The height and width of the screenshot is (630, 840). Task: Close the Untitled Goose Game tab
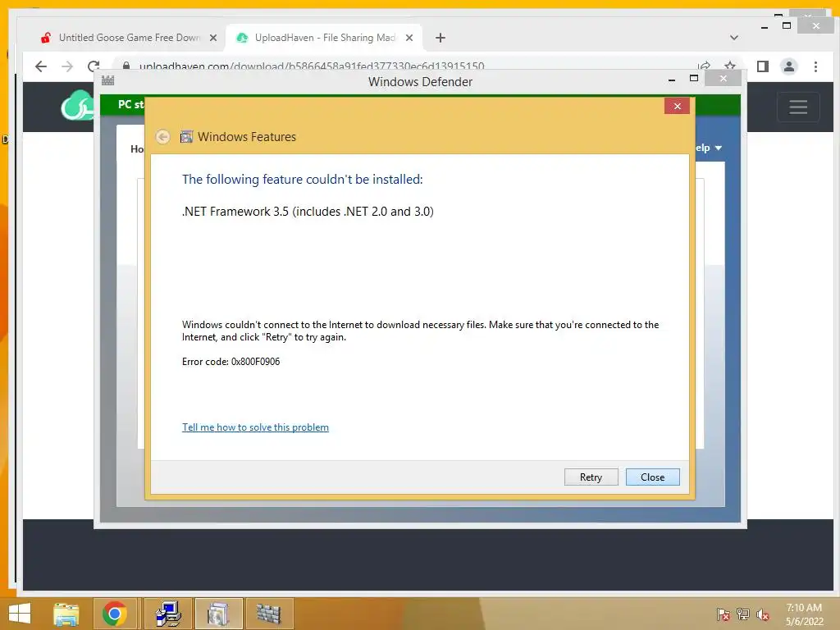click(213, 38)
